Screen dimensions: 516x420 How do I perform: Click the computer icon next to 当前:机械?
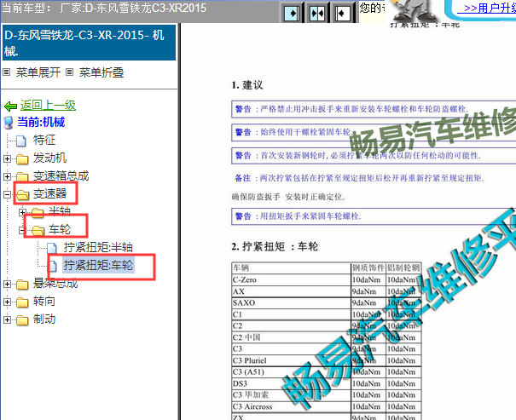(8, 123)
